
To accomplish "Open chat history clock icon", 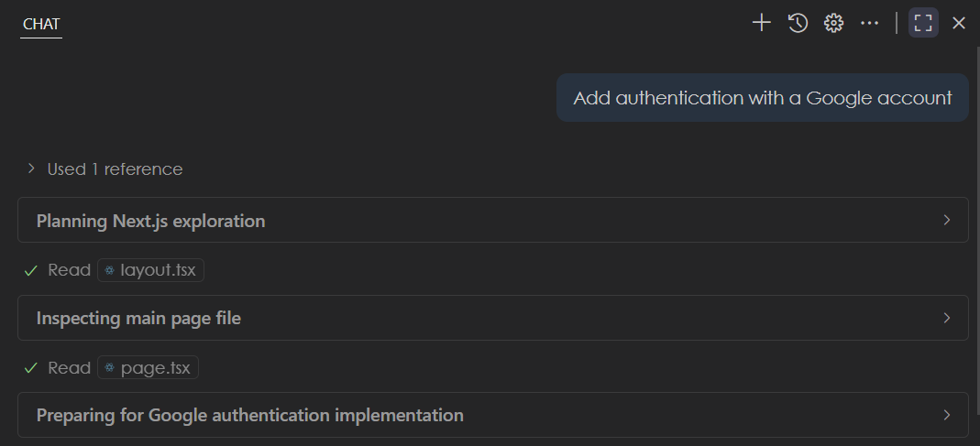I will click(x=798, y=23).
